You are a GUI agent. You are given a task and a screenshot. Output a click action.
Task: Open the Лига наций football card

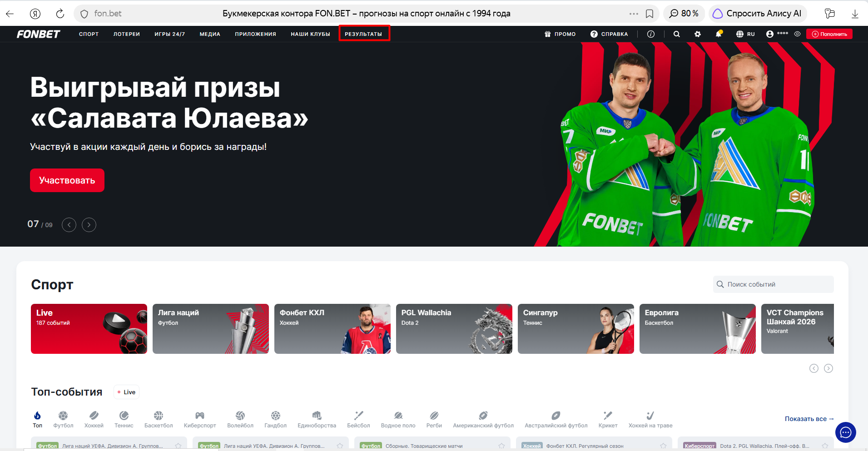pos(211,329)
